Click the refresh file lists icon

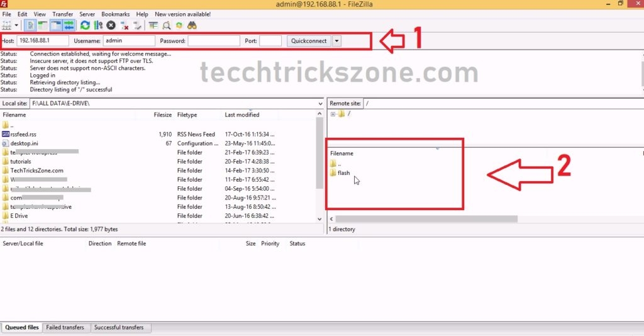[85, 25]
